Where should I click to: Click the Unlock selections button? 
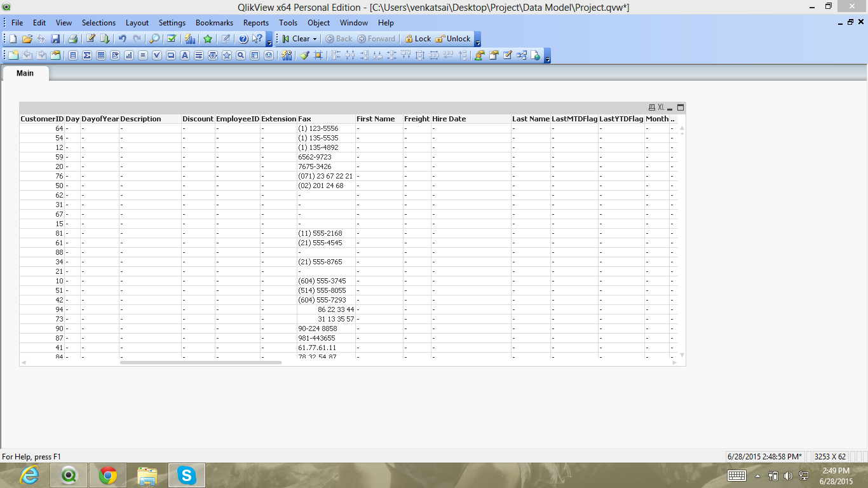(453, 39)
